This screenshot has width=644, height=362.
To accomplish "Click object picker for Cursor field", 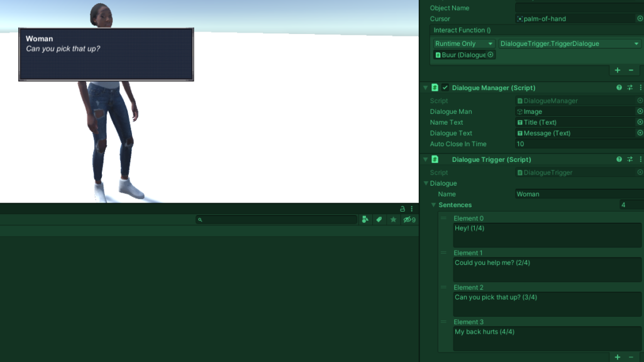I will coord(640,19).
